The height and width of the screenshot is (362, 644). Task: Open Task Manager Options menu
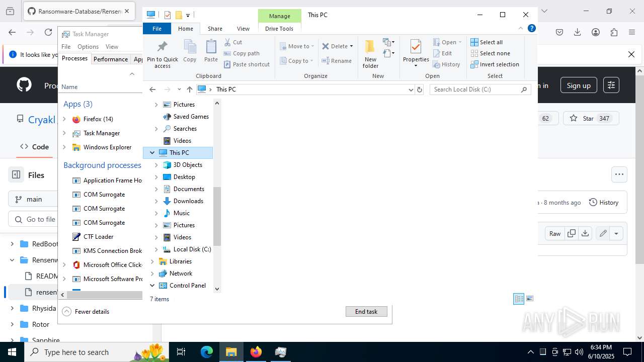point(88,47)
